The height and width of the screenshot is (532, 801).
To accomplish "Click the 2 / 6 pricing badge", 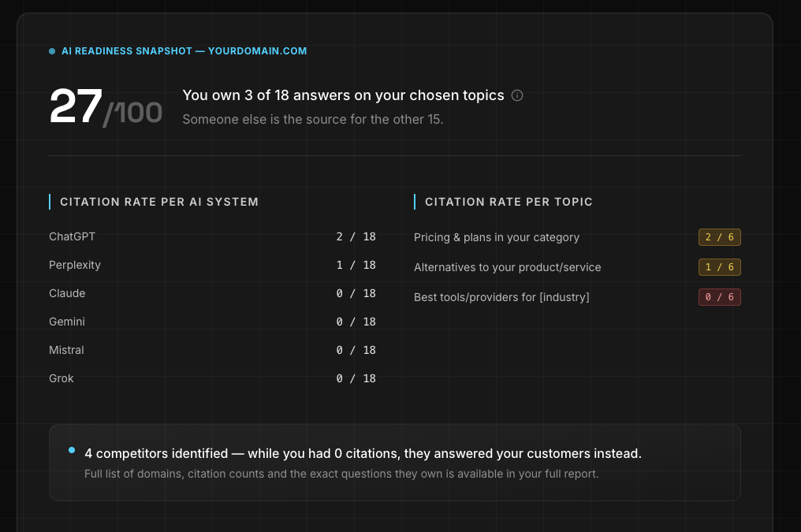I will pos(719,237).
